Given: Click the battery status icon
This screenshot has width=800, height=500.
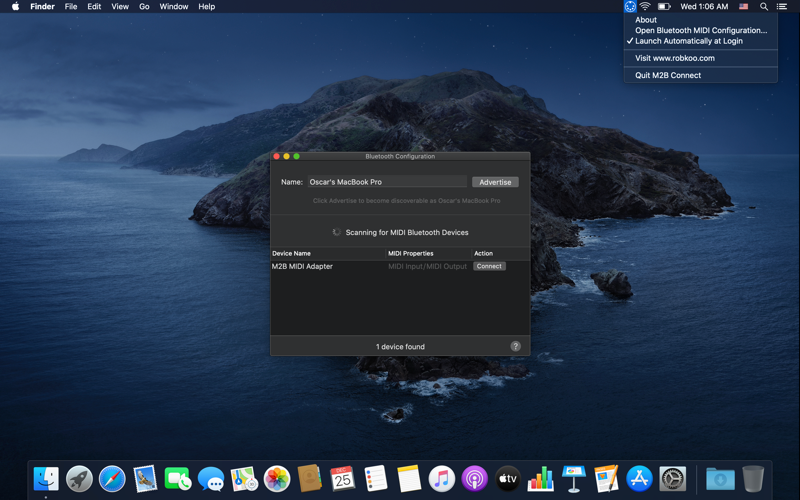Looking at the screenshot, I should (664, 6).
